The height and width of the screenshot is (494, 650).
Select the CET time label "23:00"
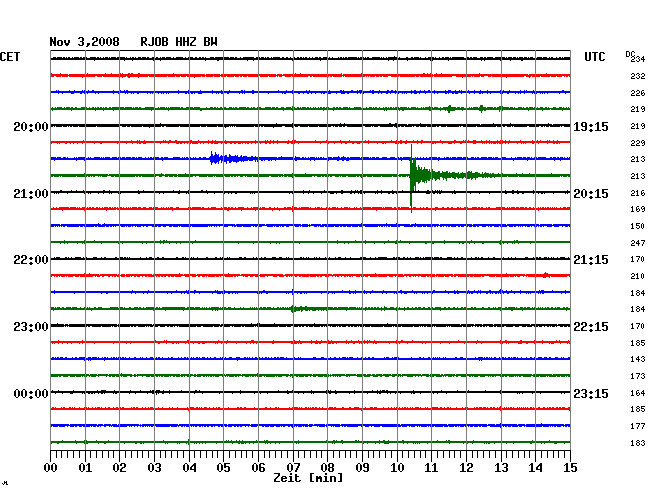pos(31,327)
